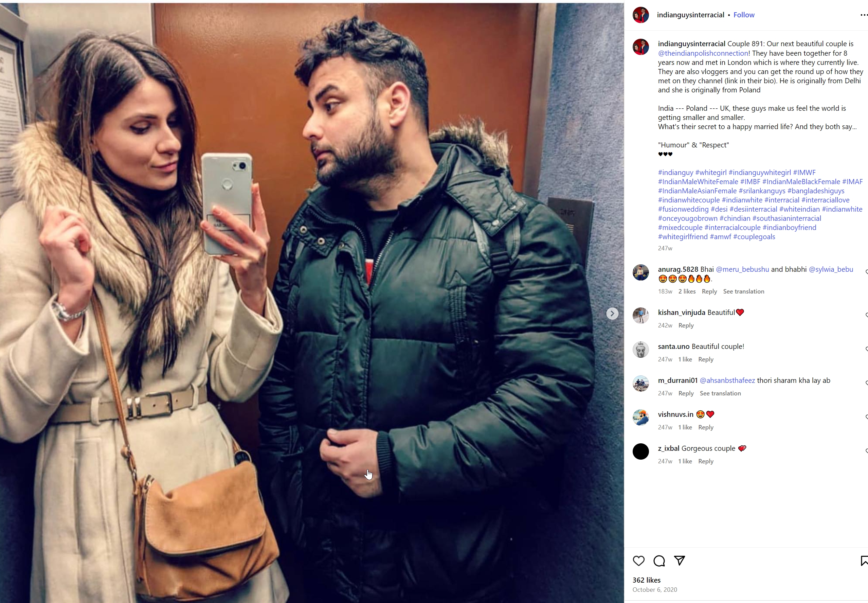The width and height of the screenshot is (868, 603).
Task: Share post via paper plane icon
Action: tap(679, 561)
